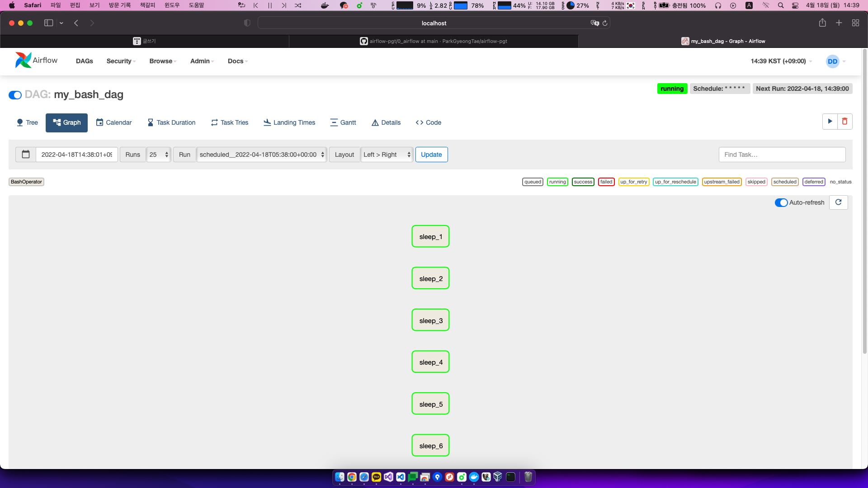Disable the Auto-refresh toggle
This screenshot has width=868, height=488.
(781, 203)
